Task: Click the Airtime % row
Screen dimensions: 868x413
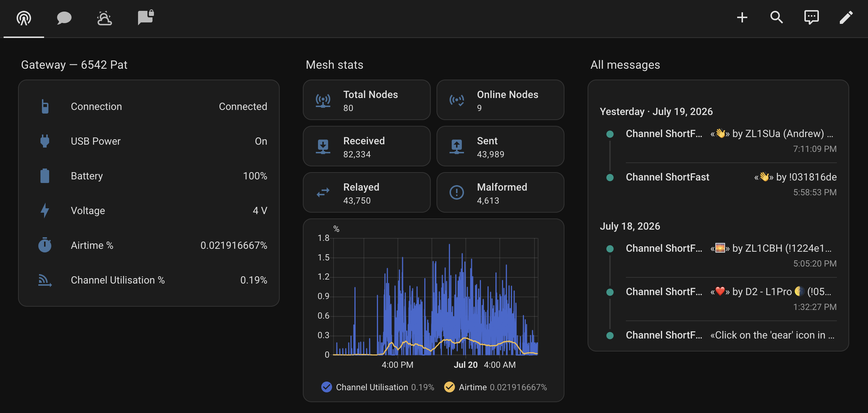Action: pos(149,245)
